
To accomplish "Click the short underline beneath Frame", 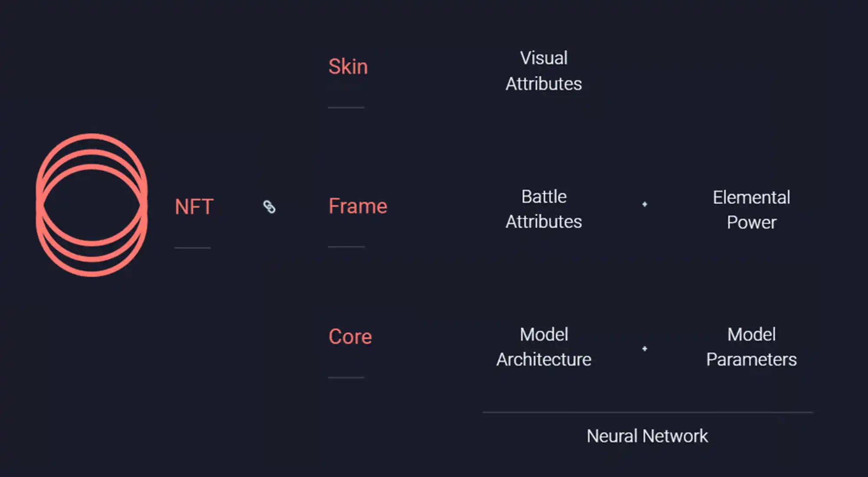I will [x=346, y=246].
